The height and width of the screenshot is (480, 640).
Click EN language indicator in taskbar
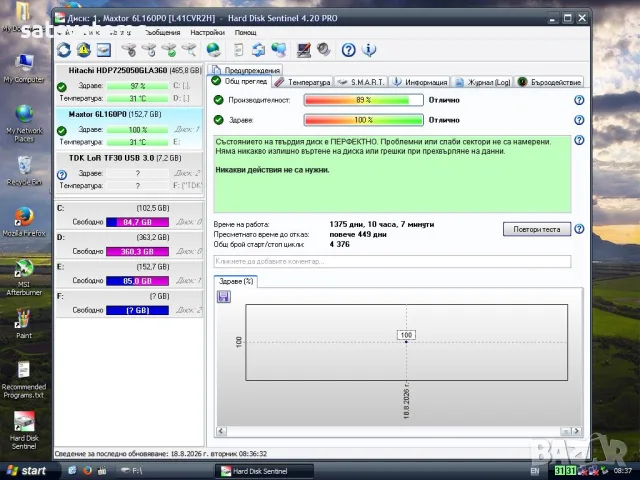[535, 471]
